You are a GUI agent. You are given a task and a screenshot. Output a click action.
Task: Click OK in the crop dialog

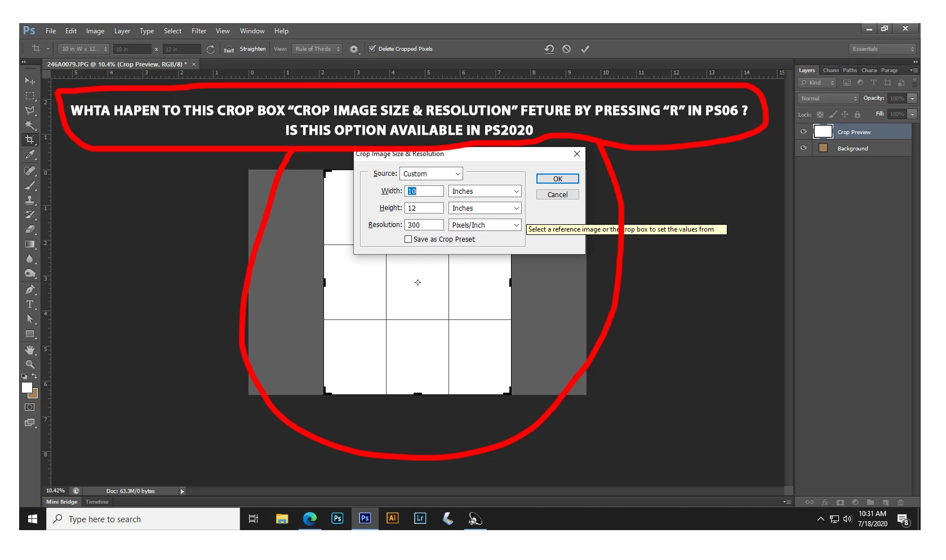[x=558, y=179]
